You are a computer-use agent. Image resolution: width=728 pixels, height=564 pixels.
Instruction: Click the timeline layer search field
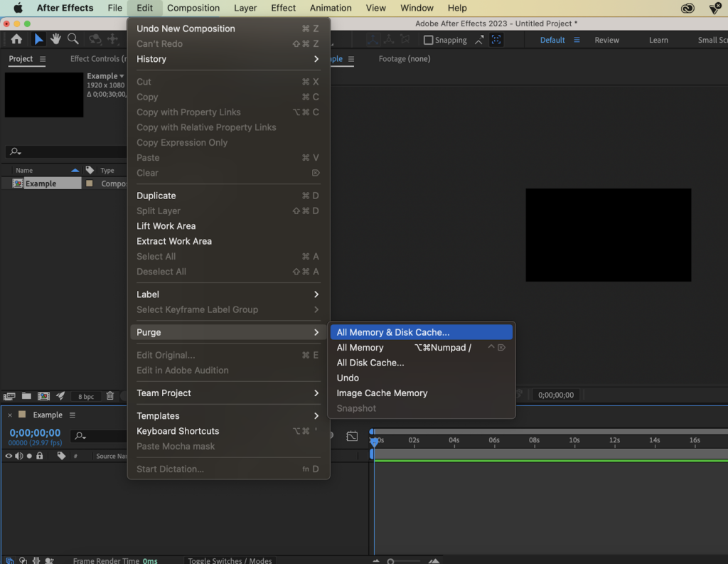click(98, 436)
